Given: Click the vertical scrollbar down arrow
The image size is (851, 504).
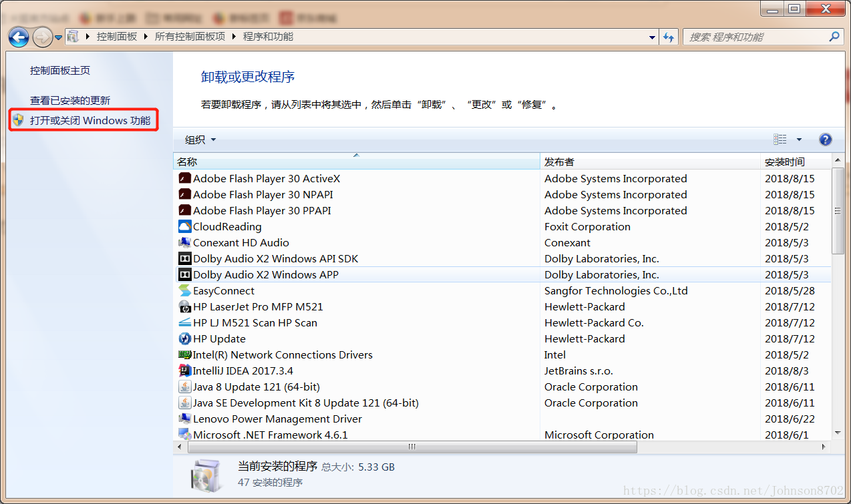Looking at the screenshot, I should (838, 434).
